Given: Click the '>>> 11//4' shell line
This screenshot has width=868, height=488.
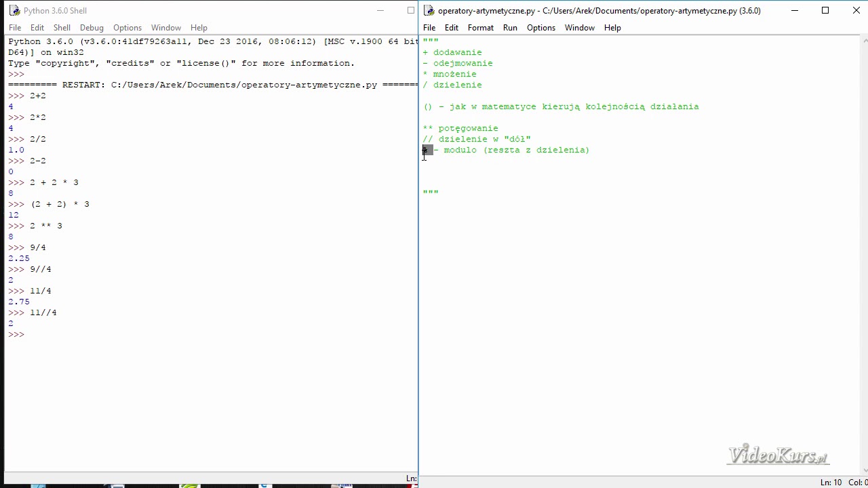Looking at the screenshot, I should 33,312.
